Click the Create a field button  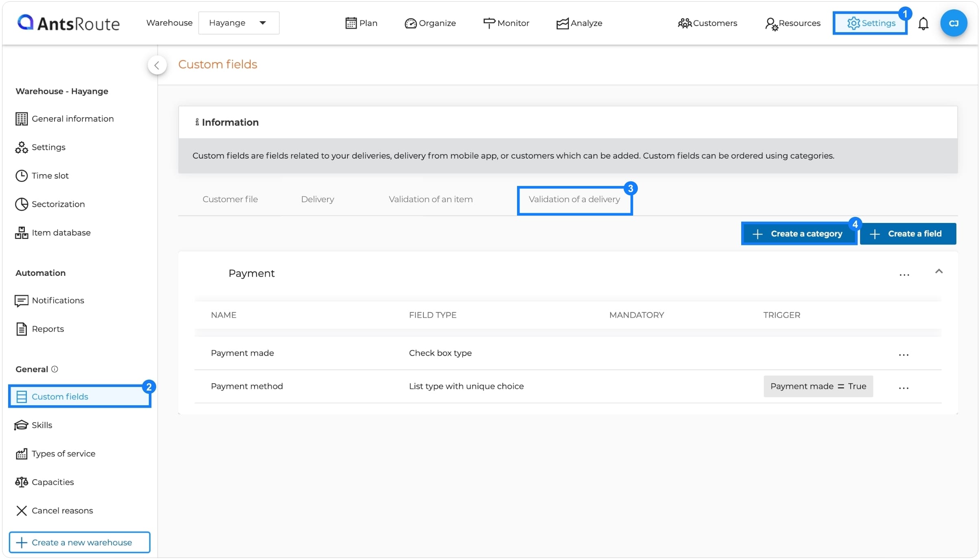(x=908, y=234)
